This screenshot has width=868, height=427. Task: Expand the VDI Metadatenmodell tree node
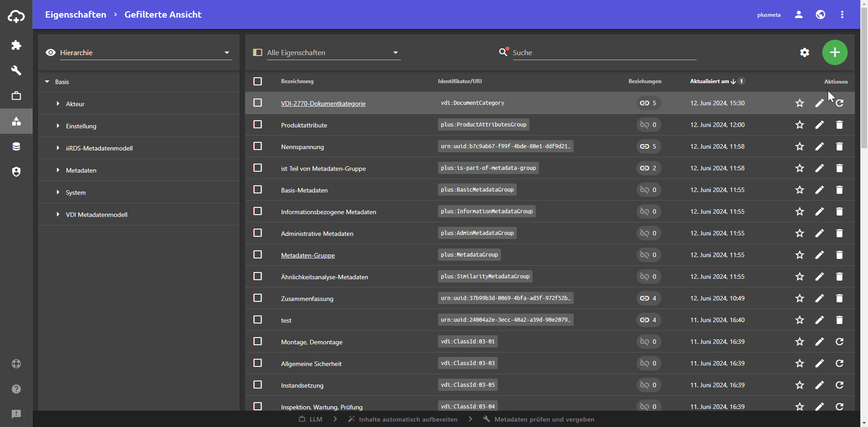point(58,215)
